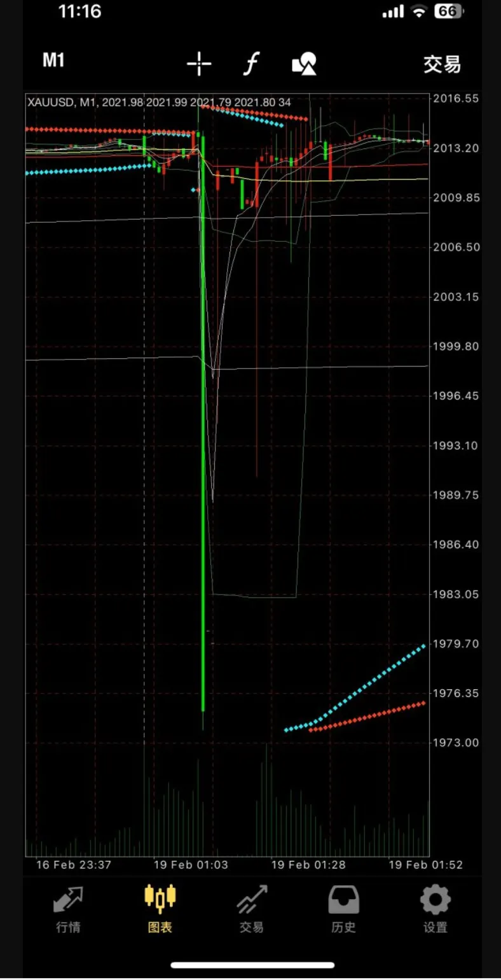Image resolution: width=501 pixels, height=980 pixels.
Task: Open the 交易 trade tab in bottom bar
Action: point(251,910)
